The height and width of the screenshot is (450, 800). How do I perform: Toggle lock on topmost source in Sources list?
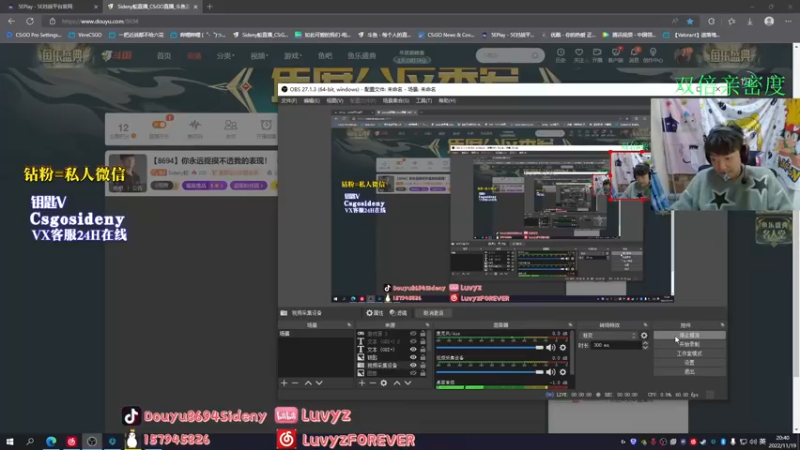click(422, 334)
